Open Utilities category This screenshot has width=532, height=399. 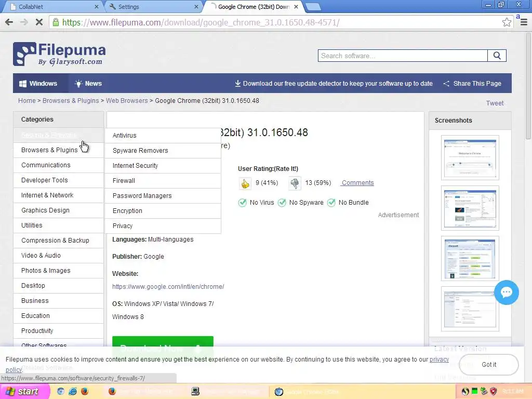pos(58,225)
